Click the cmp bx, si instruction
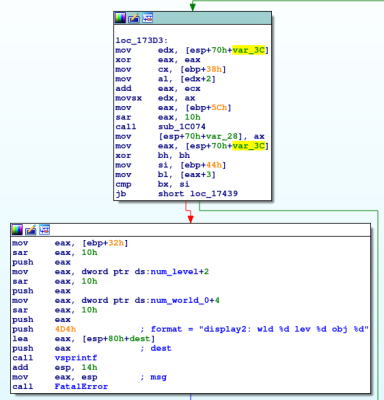384x400 pixels. (x=153, y=184)
